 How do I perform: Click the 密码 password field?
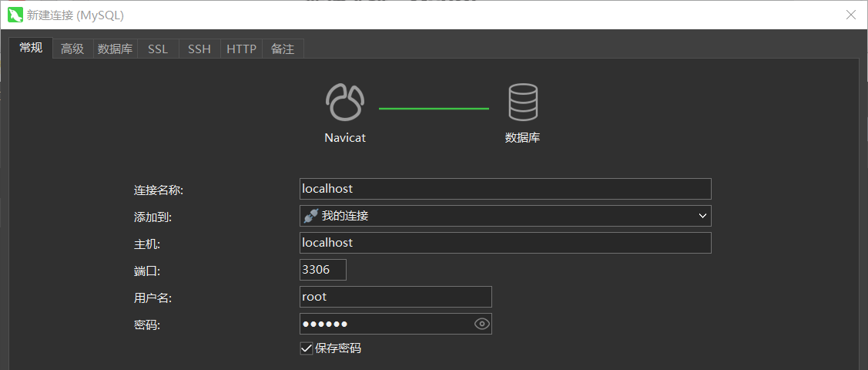tap(396, 324)
